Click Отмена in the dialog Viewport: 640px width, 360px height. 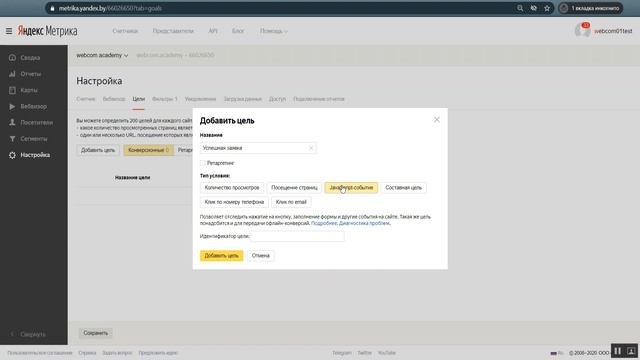coord(260,256)
